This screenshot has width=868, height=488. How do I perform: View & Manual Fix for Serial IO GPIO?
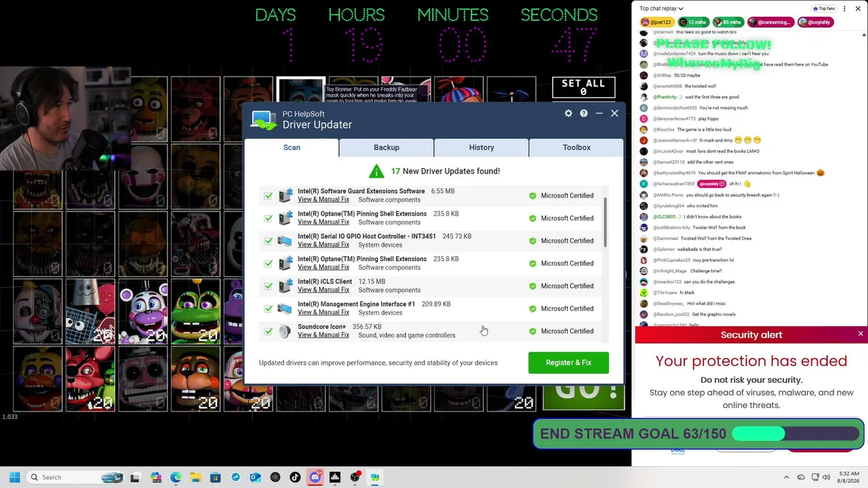coord(323,245)
